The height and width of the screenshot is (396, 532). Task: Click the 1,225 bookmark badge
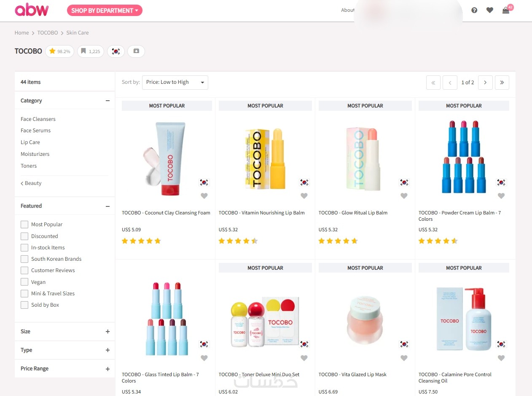click(90, 51)
